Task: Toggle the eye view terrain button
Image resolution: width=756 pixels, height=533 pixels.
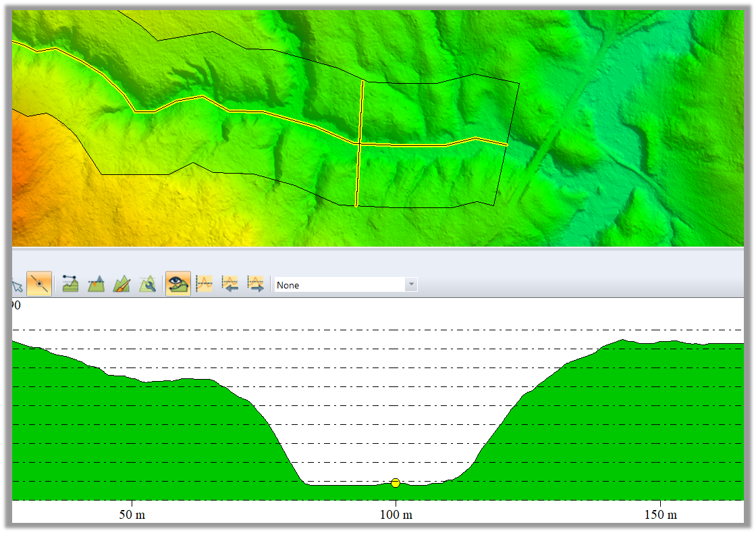Action: pyautogui.click(x=178, y=284)
